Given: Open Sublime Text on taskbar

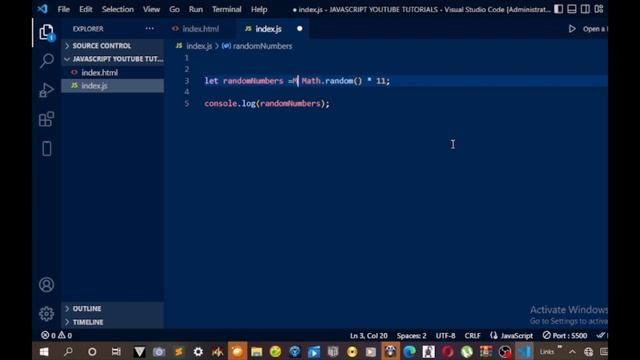Looking at the screenshot, I should (x=178, y=351).
